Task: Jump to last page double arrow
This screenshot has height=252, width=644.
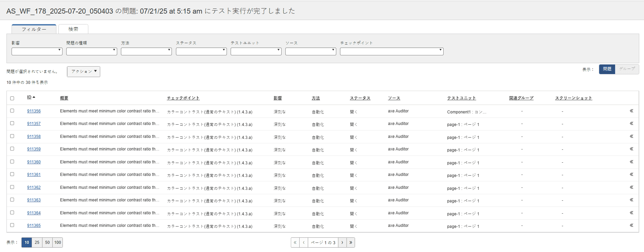Action: (x=351, y=242)
